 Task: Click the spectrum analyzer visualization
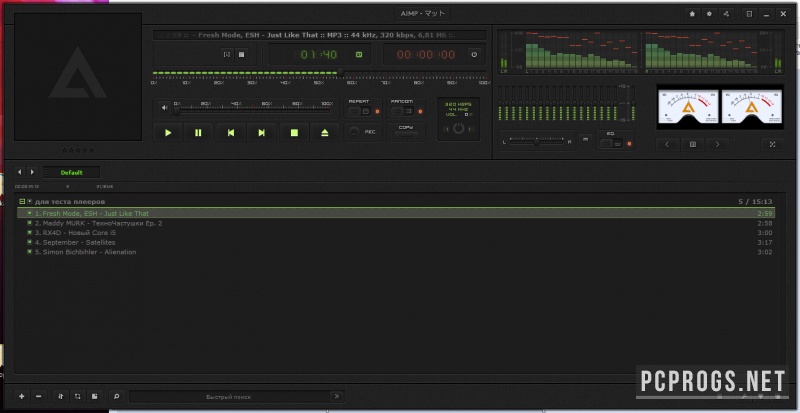(x=641, y=50)
